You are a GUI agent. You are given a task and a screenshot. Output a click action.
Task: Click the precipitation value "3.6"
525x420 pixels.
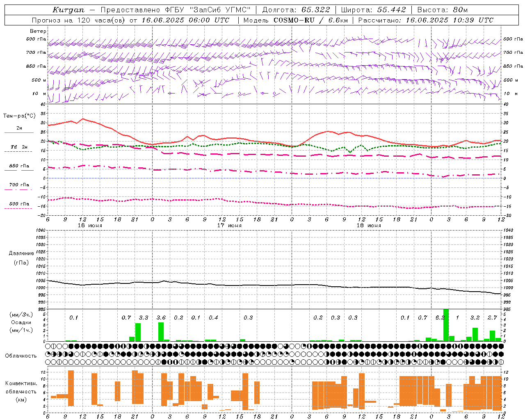click(x=161, y=318)
